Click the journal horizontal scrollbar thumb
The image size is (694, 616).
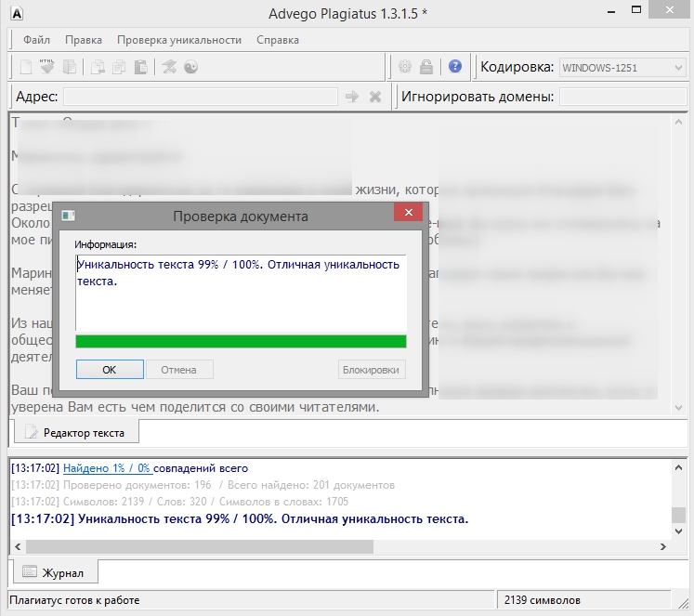(200, 546)
